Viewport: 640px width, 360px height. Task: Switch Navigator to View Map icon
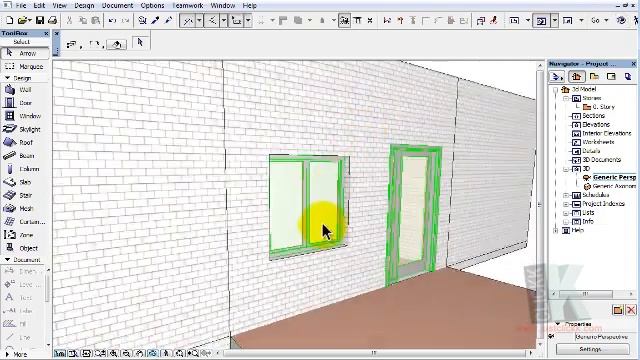click(594, 76)
